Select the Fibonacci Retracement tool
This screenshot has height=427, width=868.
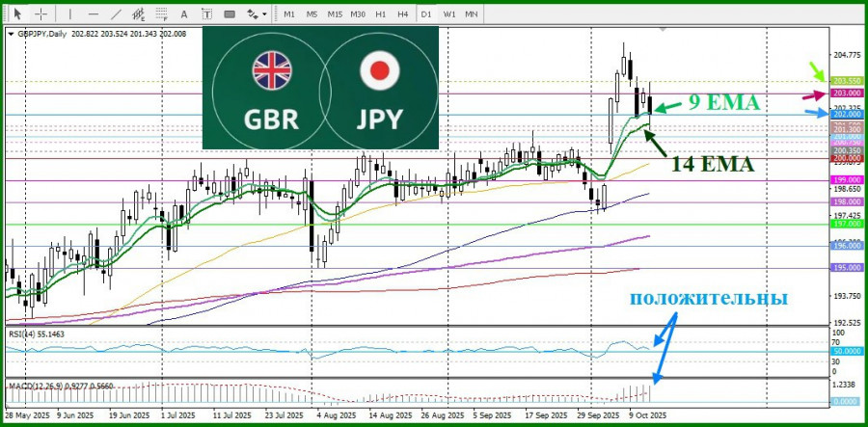point(162,13)
